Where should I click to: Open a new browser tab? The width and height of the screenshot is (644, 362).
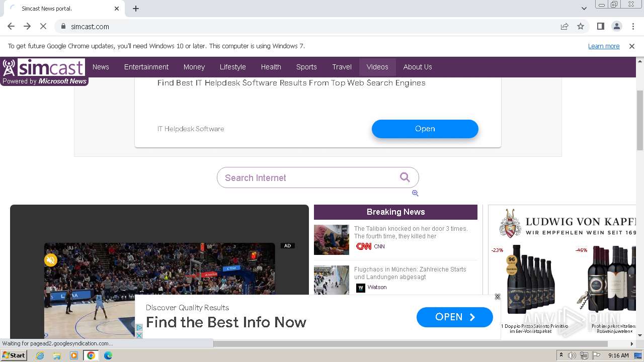click(136, 9)
